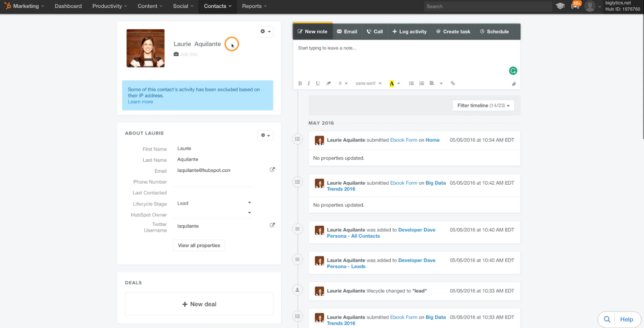This screenshot has width=644, height=328.
Task: Focus the Search field in the top bar
Action: [488, 6]
